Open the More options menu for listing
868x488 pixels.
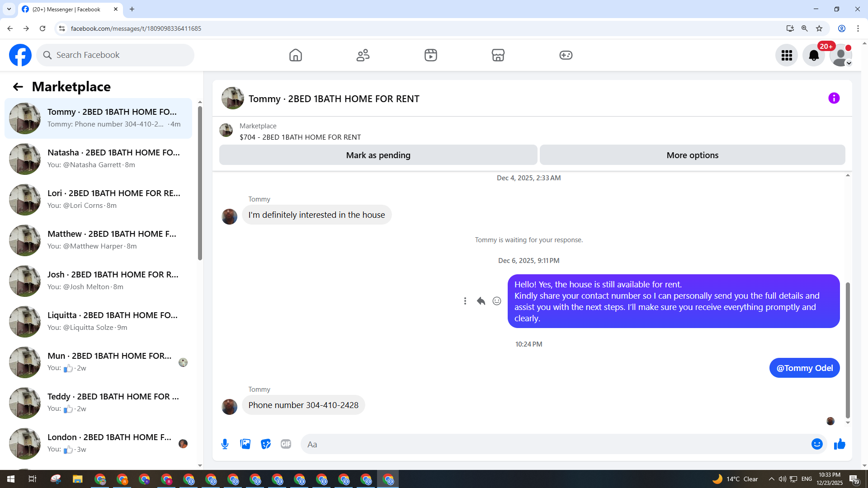[x=692, y=155]
